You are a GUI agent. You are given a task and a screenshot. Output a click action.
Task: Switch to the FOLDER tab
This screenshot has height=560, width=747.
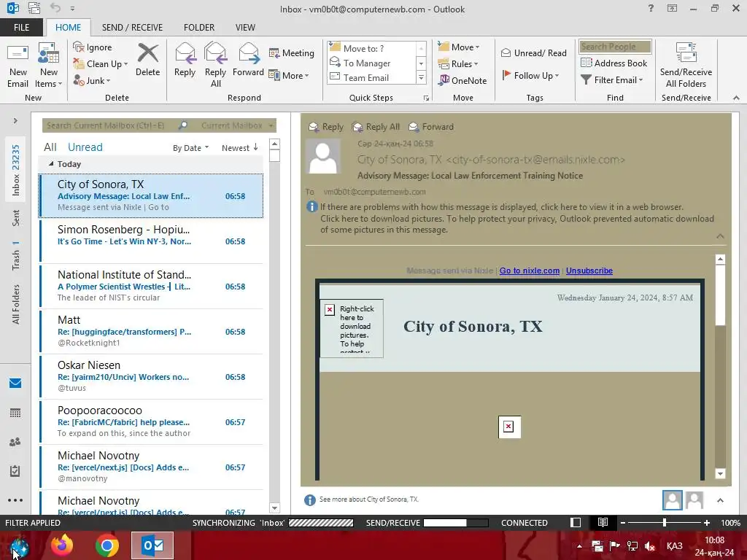(199, 27)
